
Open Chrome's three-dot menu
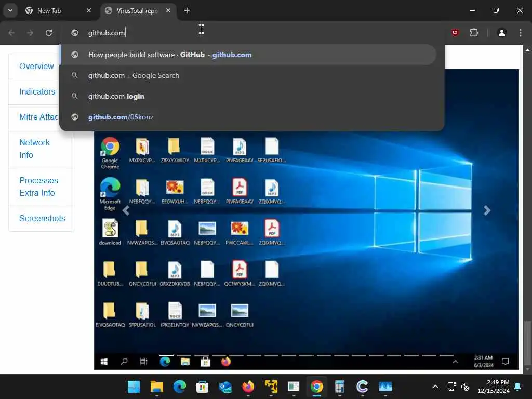point(521,33)
